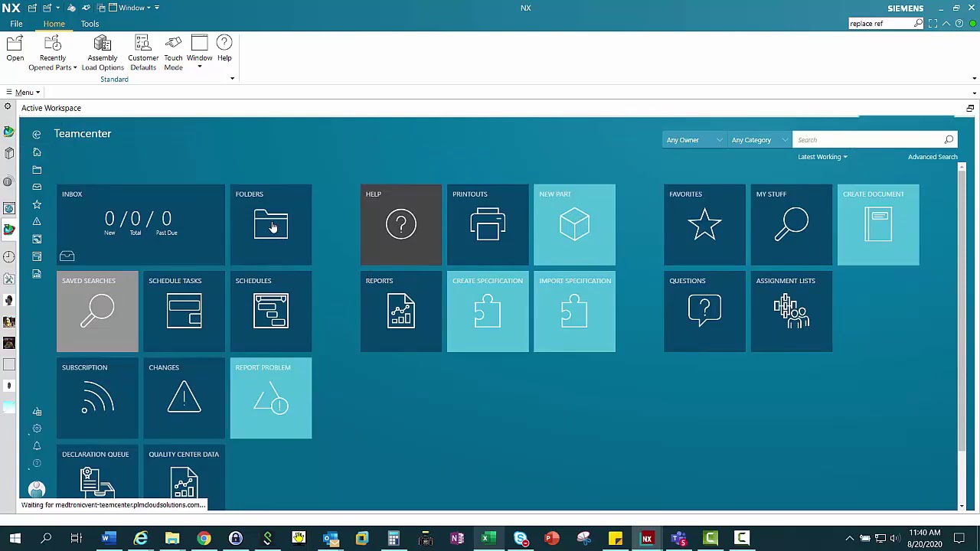Open Microsoft Word from taskbar

point(108,538)
